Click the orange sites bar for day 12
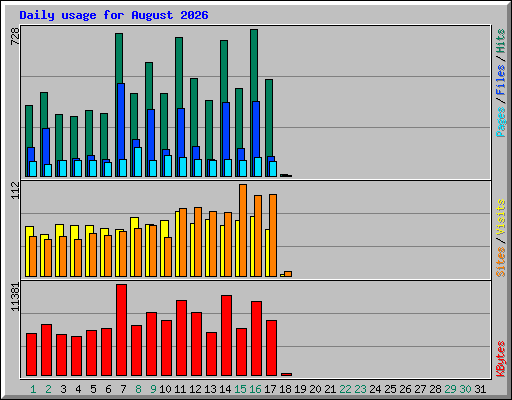 [x=198, y=242]
